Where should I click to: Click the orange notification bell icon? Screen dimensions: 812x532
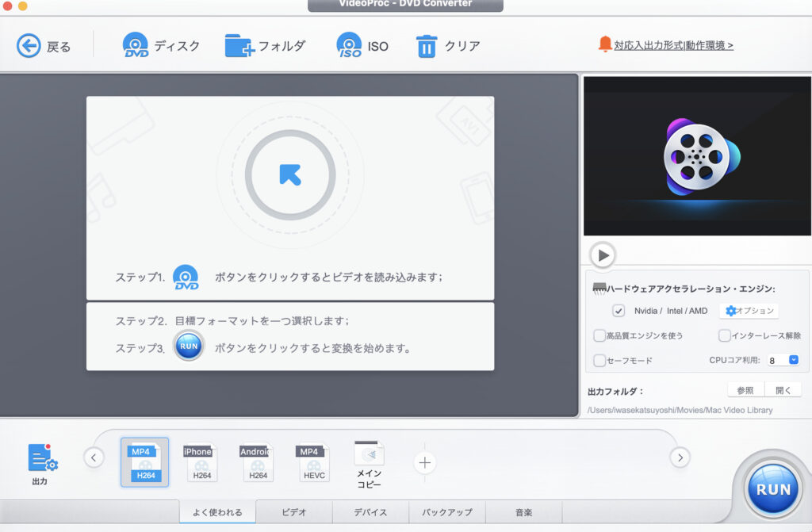click(x=605, y=44)
